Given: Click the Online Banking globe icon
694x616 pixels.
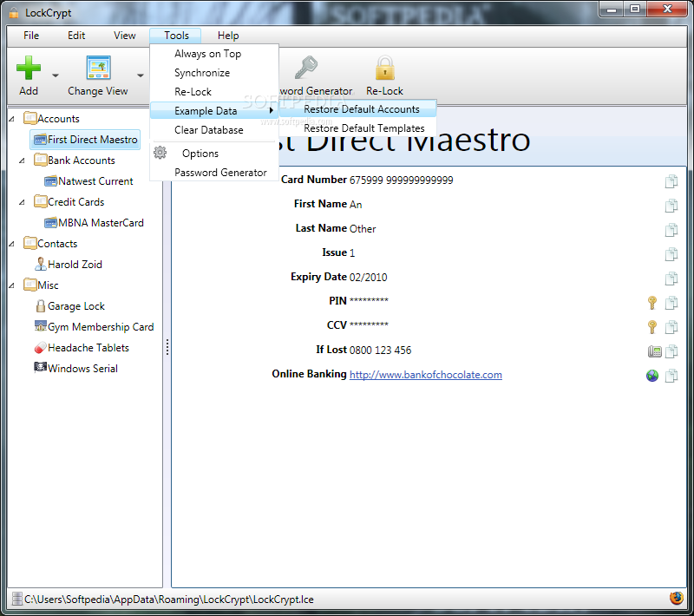Looking at the screenshot, I should 652,376.
